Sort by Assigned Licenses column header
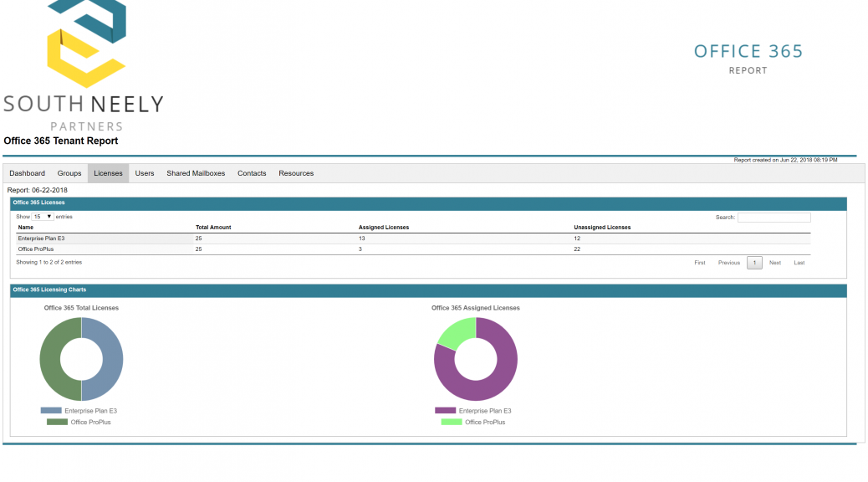 click(x=384, y=227)
